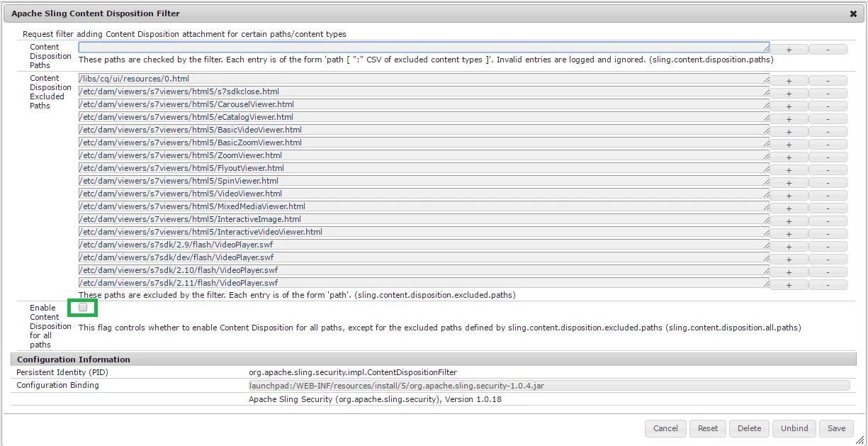This screenshot has height=446, width=868.
Task: Edit the MixedMediaViewer.html path field
Action: tap(424, 206)
